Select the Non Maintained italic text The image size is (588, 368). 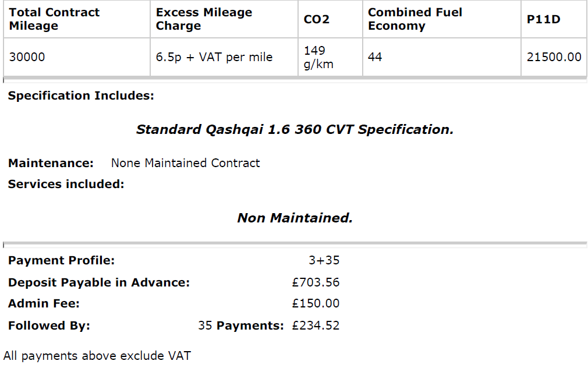tap(295, 218)
